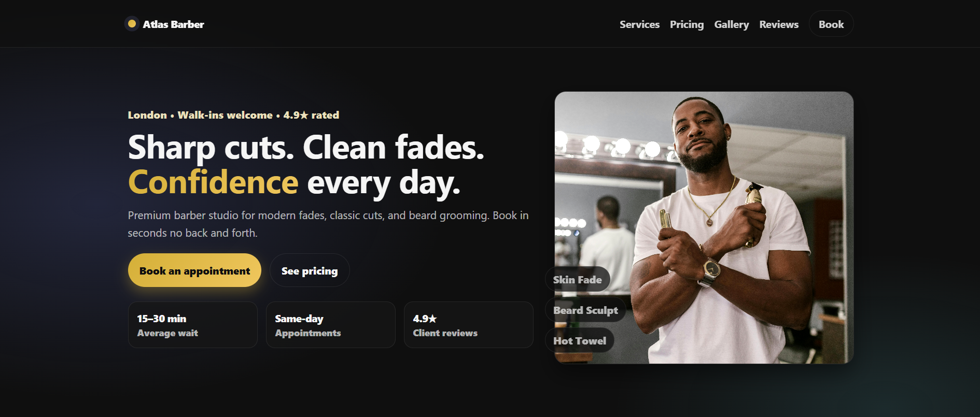This screenshot has height=417, width=980.
Task: Click the Hot Towel chip
Action: [579, 341]
